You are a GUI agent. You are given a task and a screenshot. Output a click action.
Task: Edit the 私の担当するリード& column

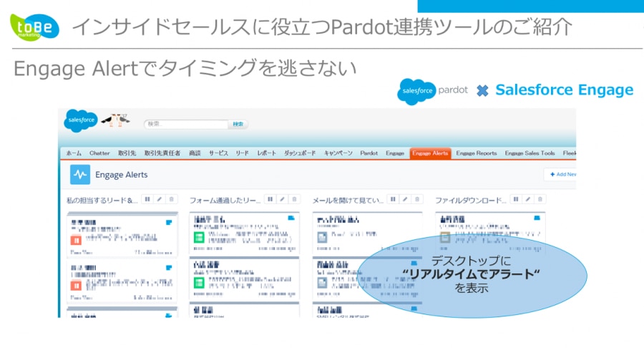pos(160,200)
